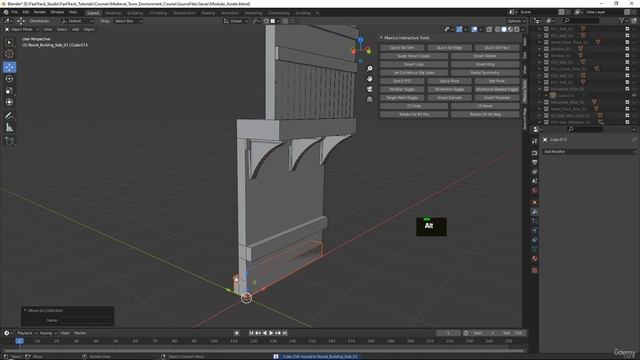Screen dimensions: 640x360
Task: Switch perspective/orthographic grid icon
Action: (369, 99)
